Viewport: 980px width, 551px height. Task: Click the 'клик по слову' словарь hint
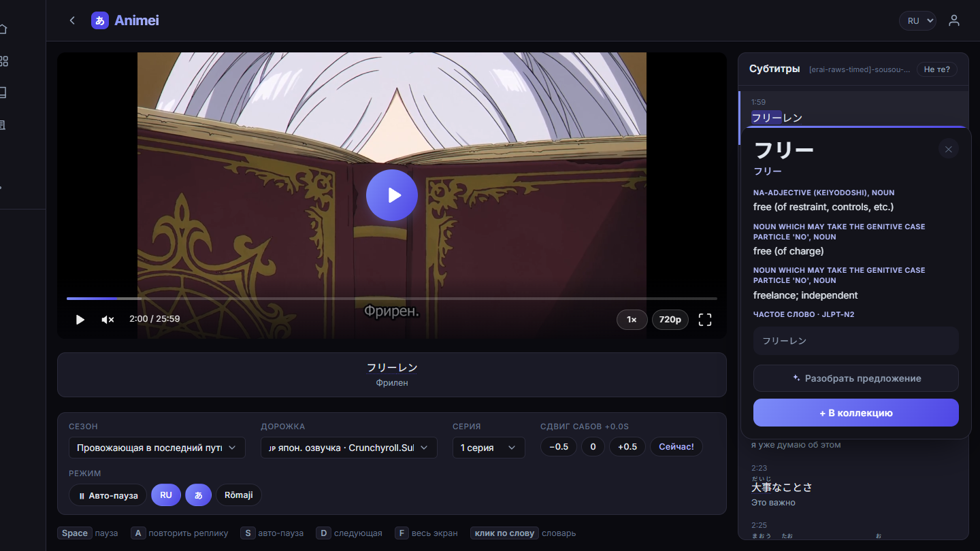point(523,533)
